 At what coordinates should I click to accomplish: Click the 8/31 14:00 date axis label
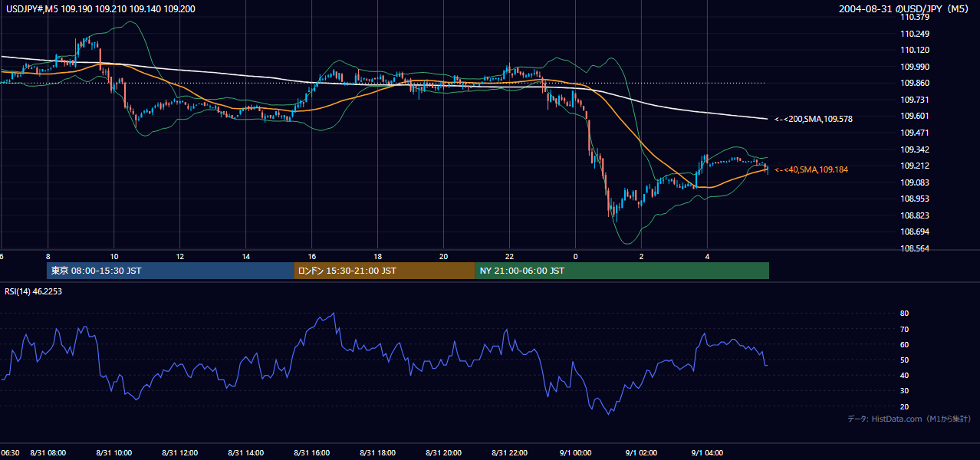(x=246, y=453)
